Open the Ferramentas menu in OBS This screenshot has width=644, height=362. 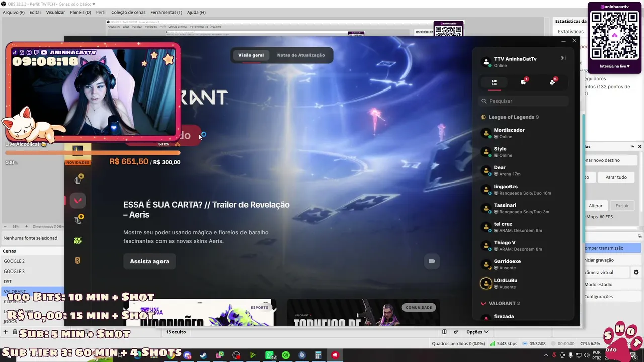(x=167, y=12)
